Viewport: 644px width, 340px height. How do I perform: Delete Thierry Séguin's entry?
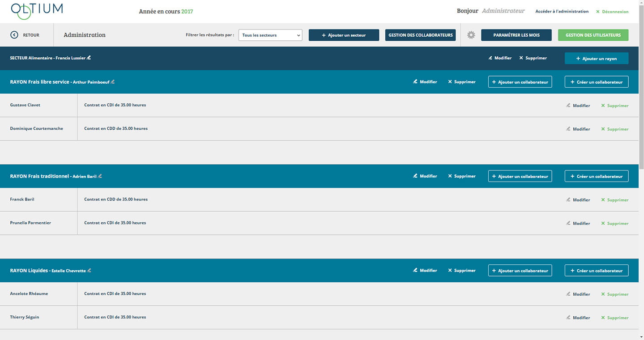click(x=615, y=318)
